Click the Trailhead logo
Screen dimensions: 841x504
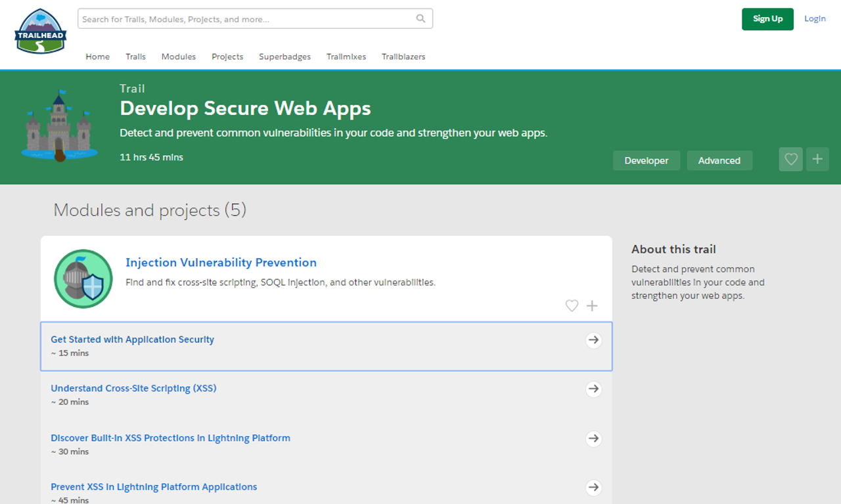pyautogui.click(x=40, y=31)
